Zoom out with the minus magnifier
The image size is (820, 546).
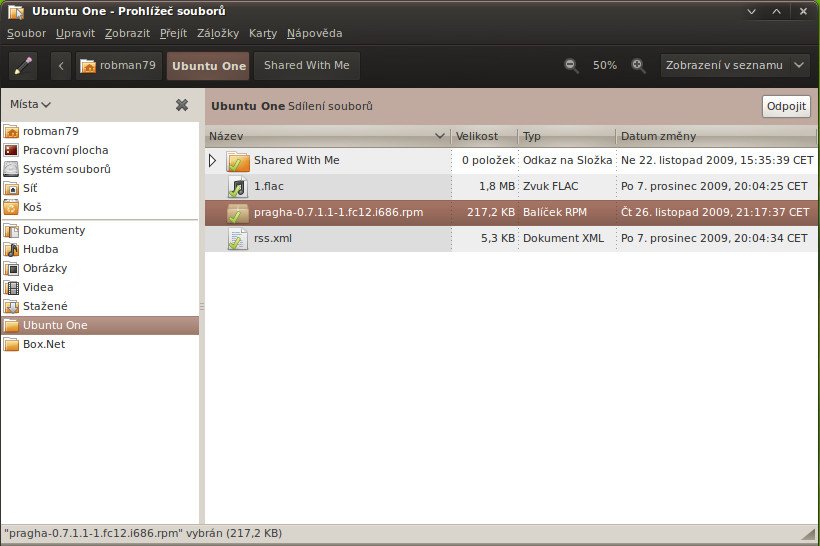pyautogui.click(x=571, y=65)
